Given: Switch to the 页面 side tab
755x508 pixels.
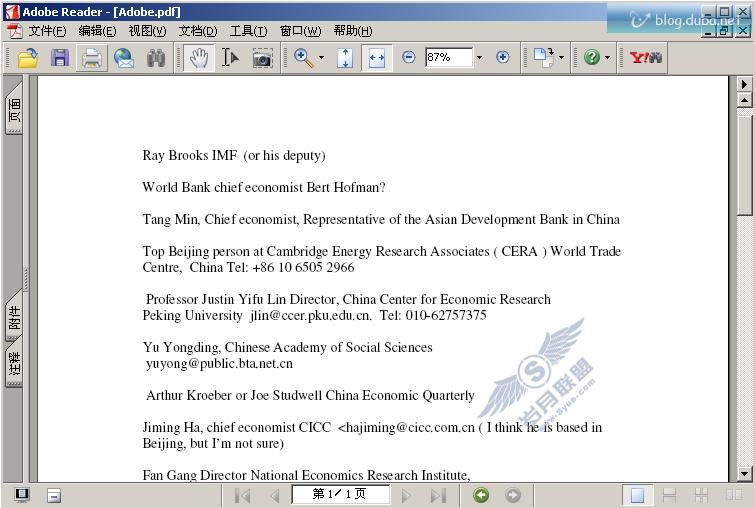Looking at the screenshot, I should click(x=14, y=110).
